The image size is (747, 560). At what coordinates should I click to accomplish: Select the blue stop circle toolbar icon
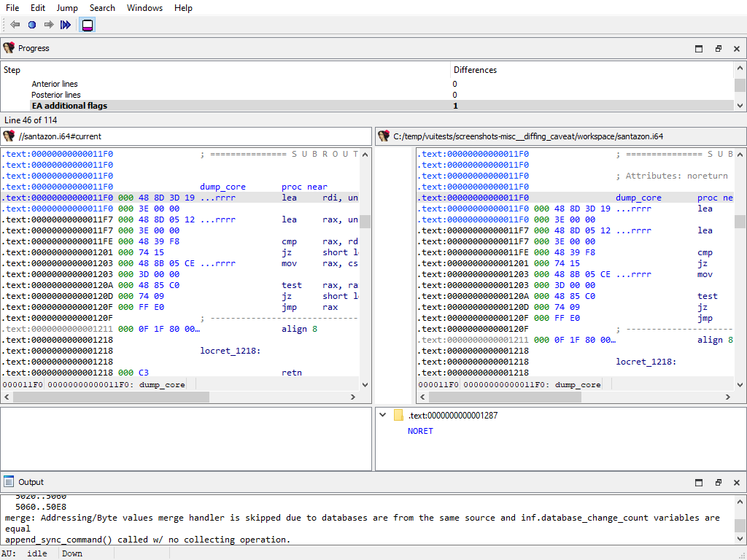click(x=31, y=24)
